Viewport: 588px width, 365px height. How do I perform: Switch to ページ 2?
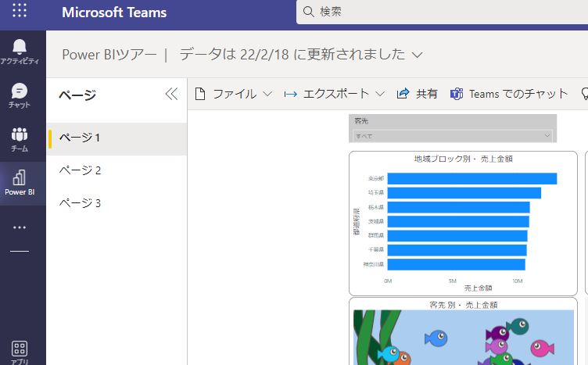(x=81, y=170)
